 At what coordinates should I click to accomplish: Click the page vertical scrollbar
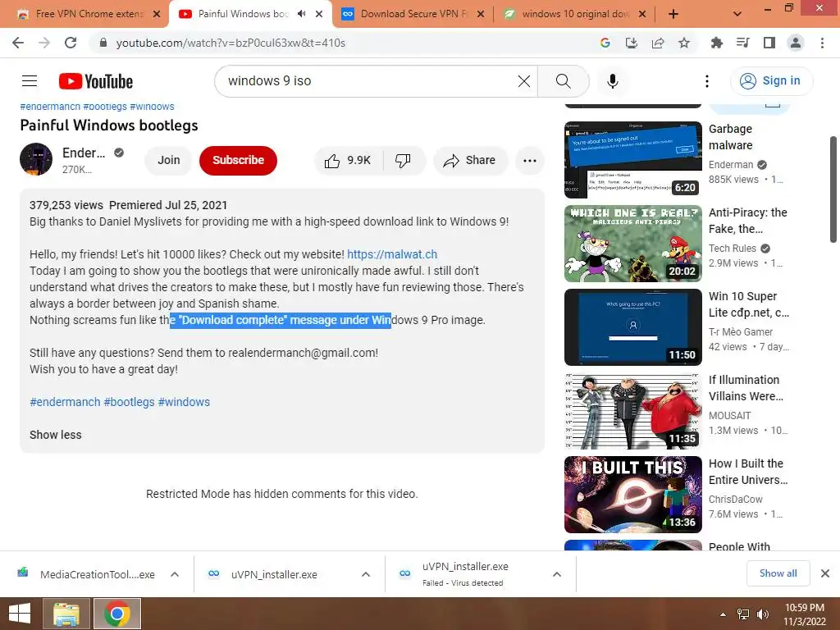click(833, 189)
